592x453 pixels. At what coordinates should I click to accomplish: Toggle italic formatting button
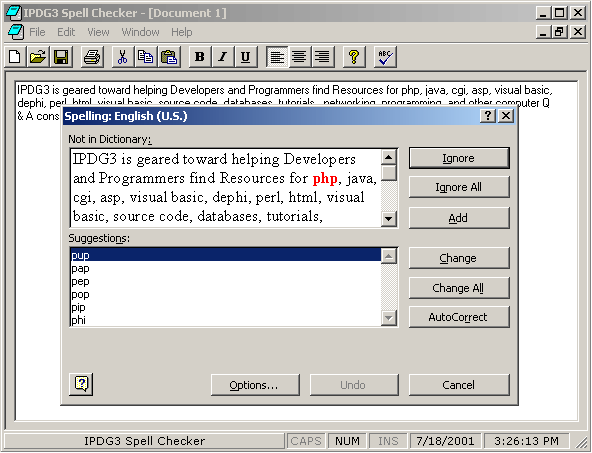tap(223, 57)
